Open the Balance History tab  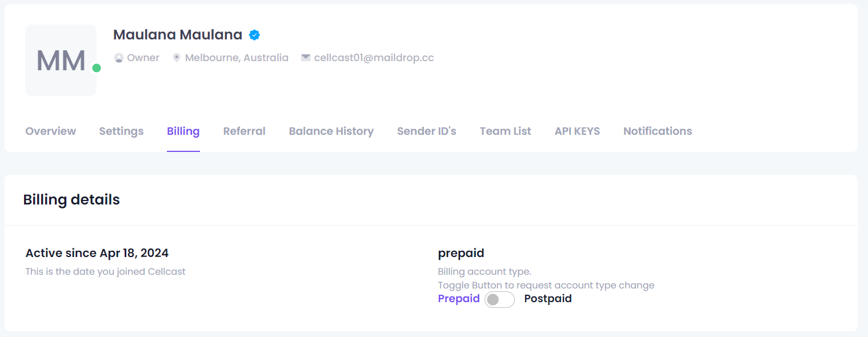pyautogui.click(x=331, y=131)
